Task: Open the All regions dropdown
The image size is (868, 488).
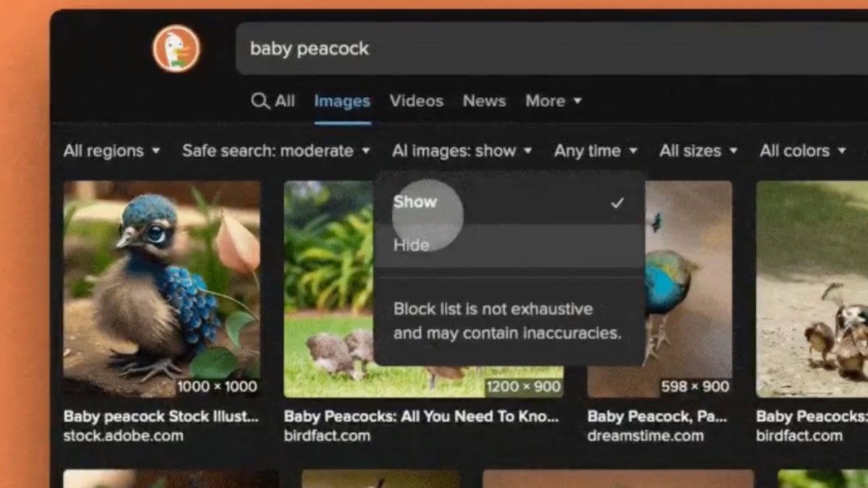Action: (x=112, y=151)
